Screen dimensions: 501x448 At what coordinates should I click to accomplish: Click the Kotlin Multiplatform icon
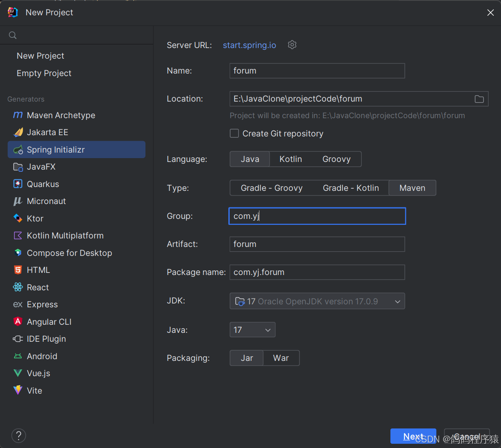point(18,235)
